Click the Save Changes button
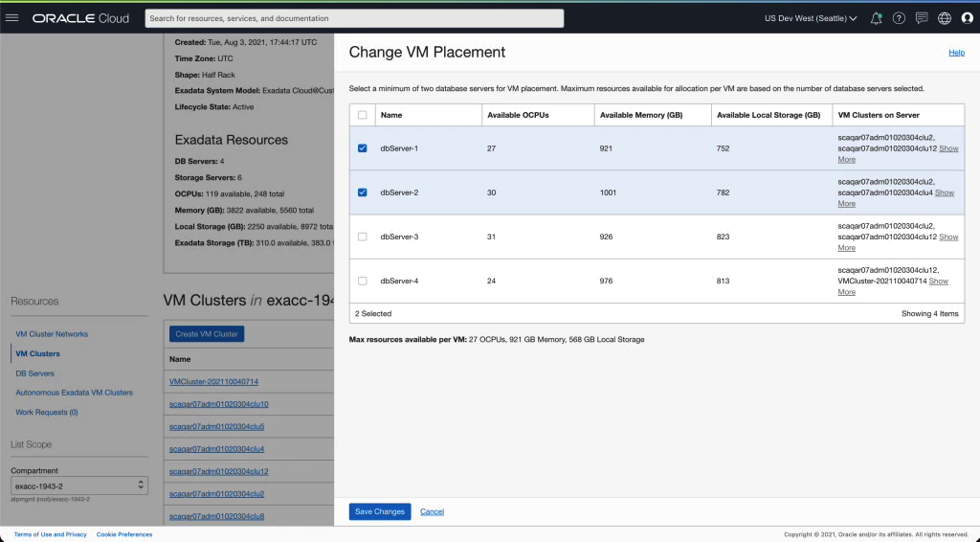The height and width of the screenshot is (542, 980). [x=380, y=511]
